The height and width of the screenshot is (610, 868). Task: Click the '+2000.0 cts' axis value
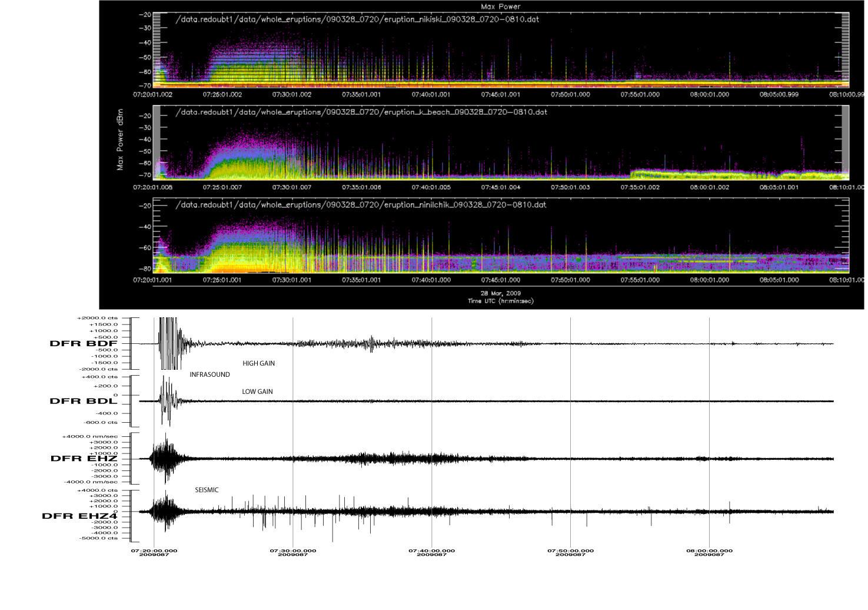97,318
